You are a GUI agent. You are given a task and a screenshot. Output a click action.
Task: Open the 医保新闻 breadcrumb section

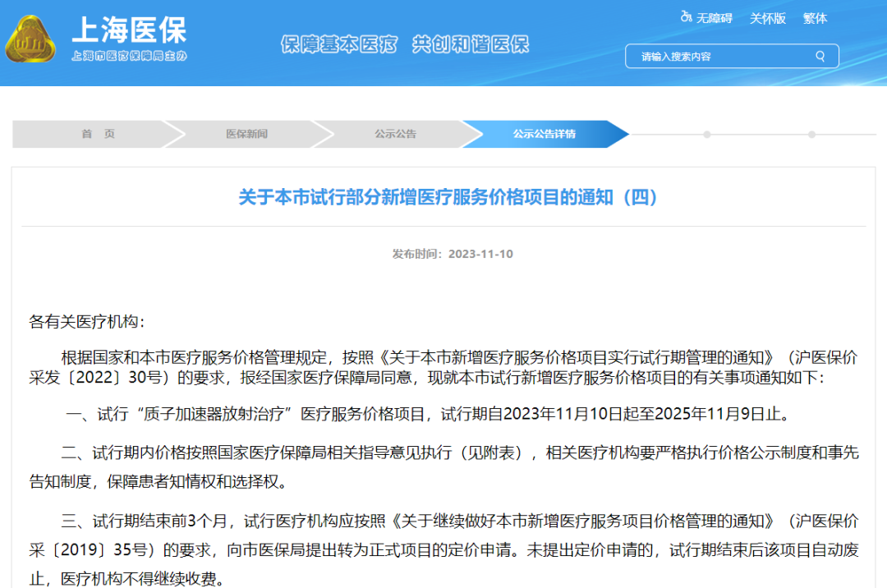point(248,134)
